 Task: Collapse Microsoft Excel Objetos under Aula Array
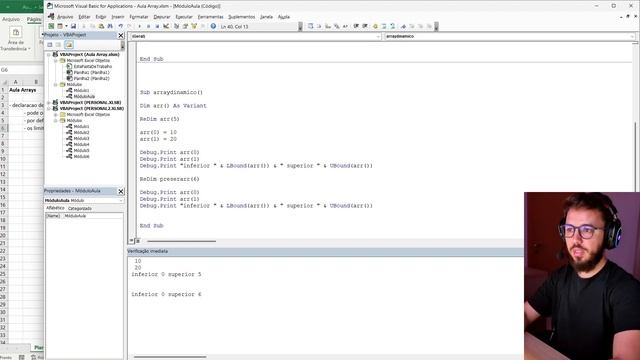[x=56, y=60]
